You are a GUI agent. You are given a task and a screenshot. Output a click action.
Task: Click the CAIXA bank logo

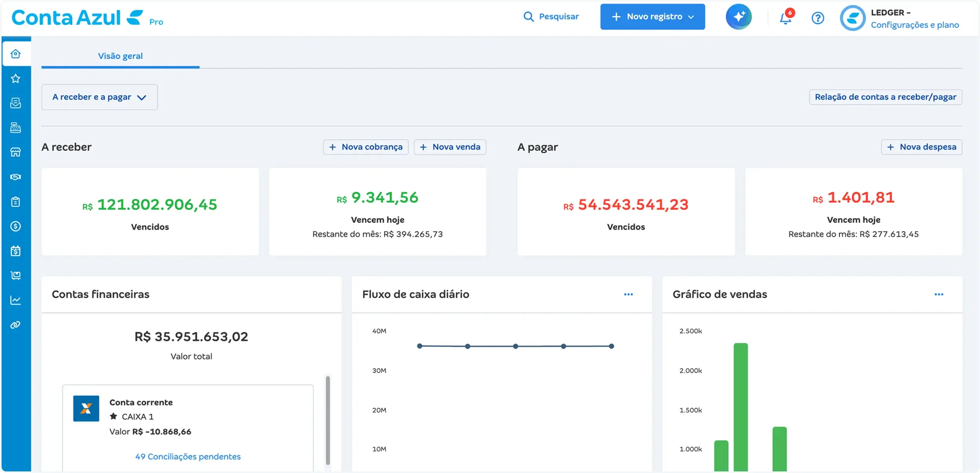pyautogui.click(x=86, y=409)
